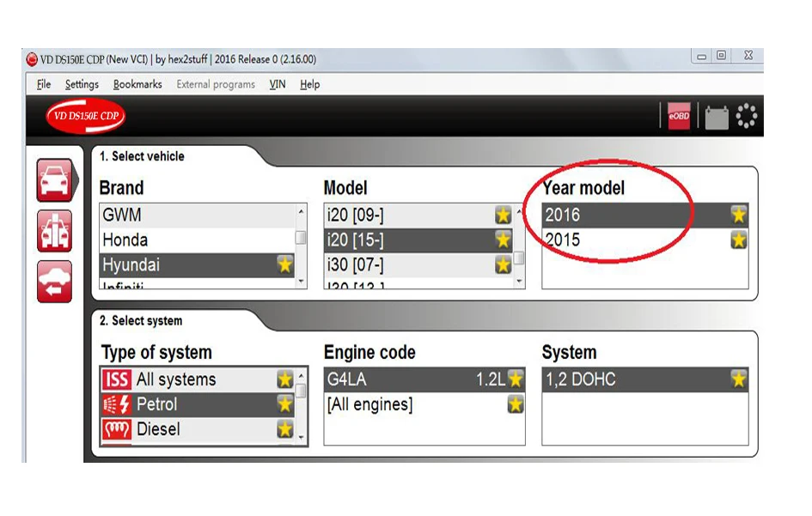The image size is (812, 516).
Task: Toggle bookmark star for All systems
Action: tap(284, 379)
